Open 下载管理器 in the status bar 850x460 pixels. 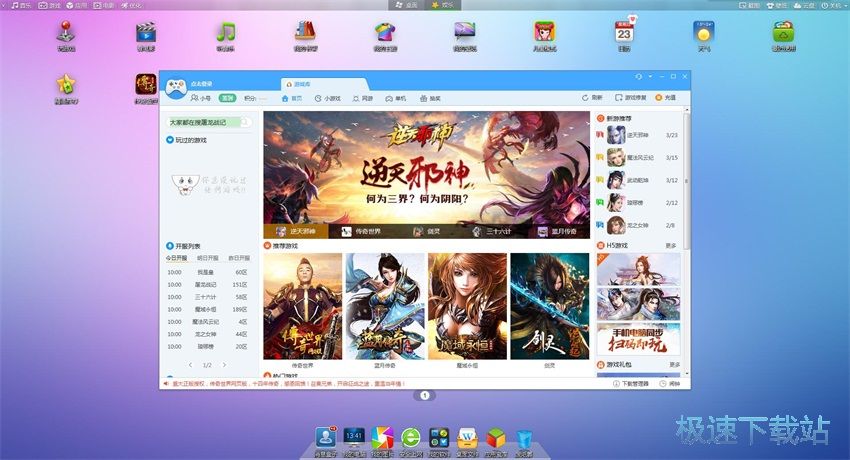pos(630,384)
